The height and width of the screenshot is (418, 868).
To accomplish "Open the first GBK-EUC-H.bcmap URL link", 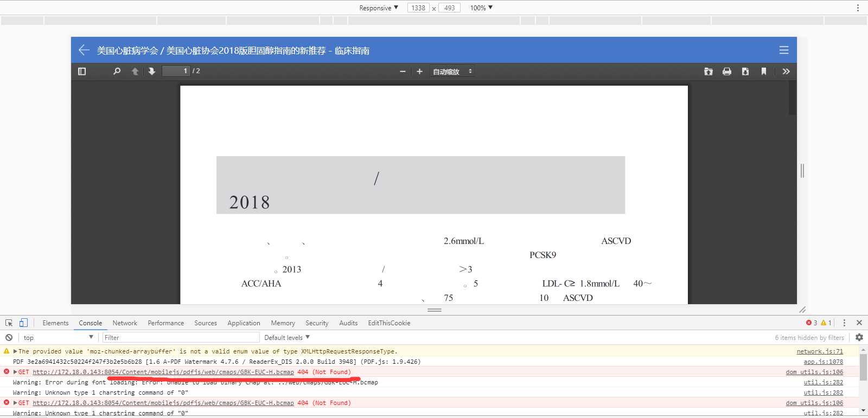I will pyautogui.click(x=163, y=372).
